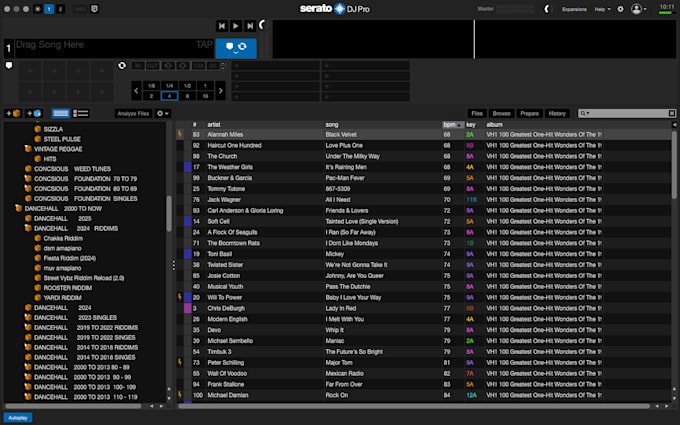Open the History panel
680x425 pixels.
[557, 114]
